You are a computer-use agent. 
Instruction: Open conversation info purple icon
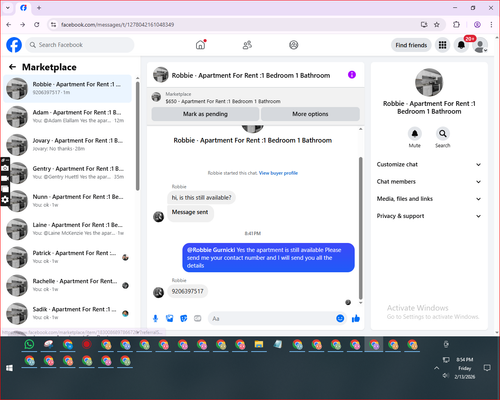pos(352,75)
